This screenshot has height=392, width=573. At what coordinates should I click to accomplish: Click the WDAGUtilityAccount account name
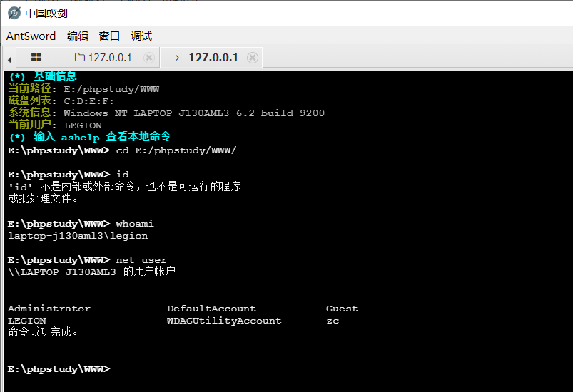(224, 321)
